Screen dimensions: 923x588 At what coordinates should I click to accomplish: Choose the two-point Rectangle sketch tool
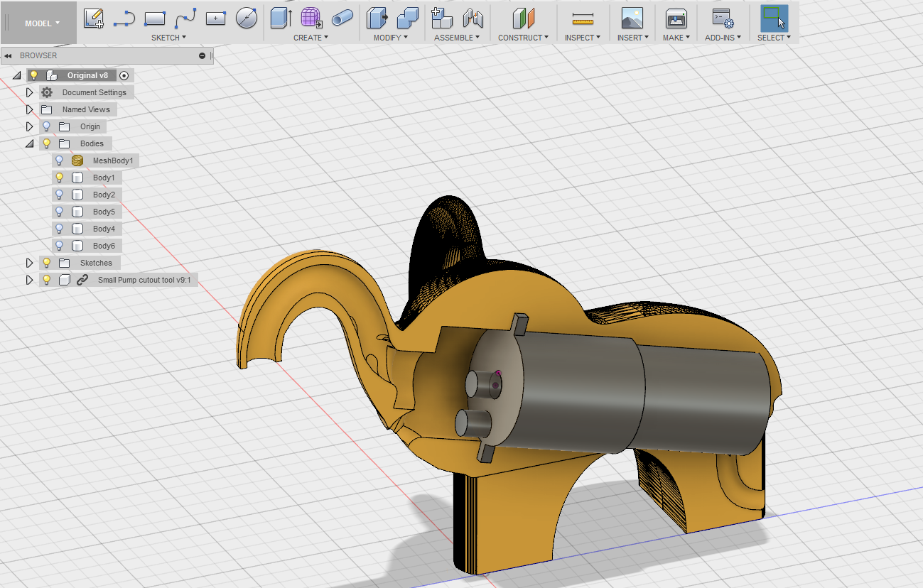[155, 18]
